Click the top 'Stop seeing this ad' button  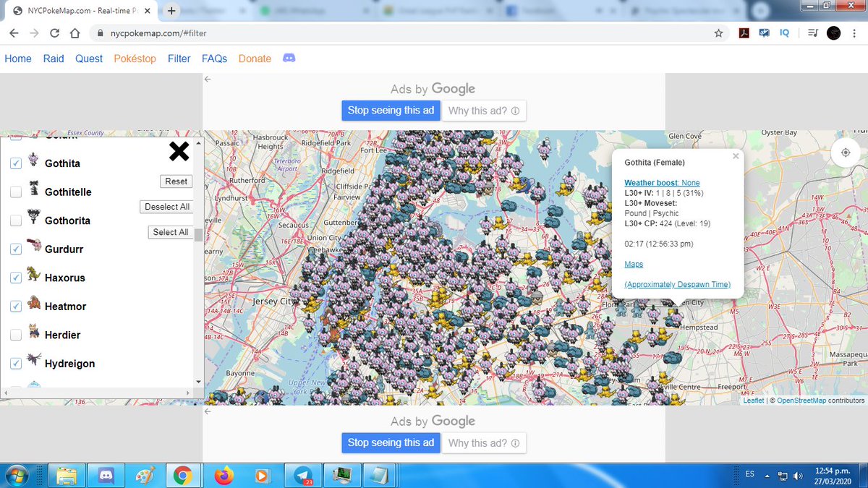(x=391, y=111)
